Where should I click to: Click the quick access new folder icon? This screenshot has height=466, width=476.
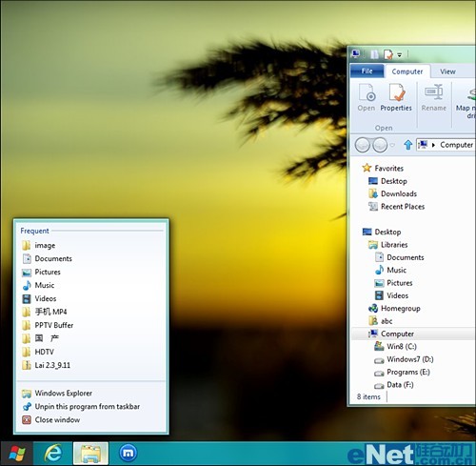tap(375, 54)
